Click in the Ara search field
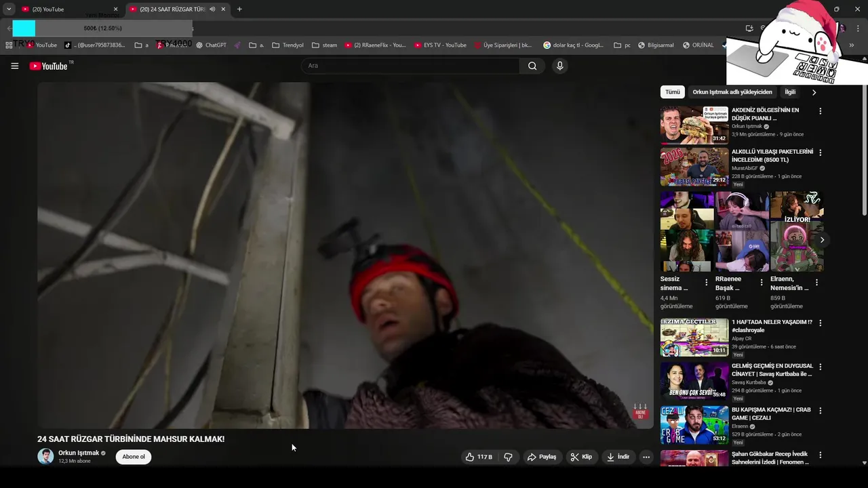Viewport: 868px width, 488px height. [x=410, y=66]
